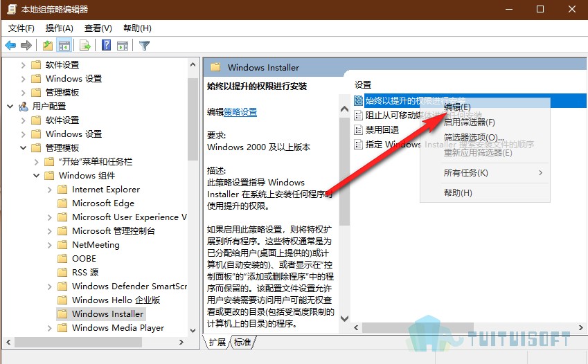Click the Export list toolbar icon
Image resolution: width=588 pixels, height=364 pixels.
click(x=85, y=46)
